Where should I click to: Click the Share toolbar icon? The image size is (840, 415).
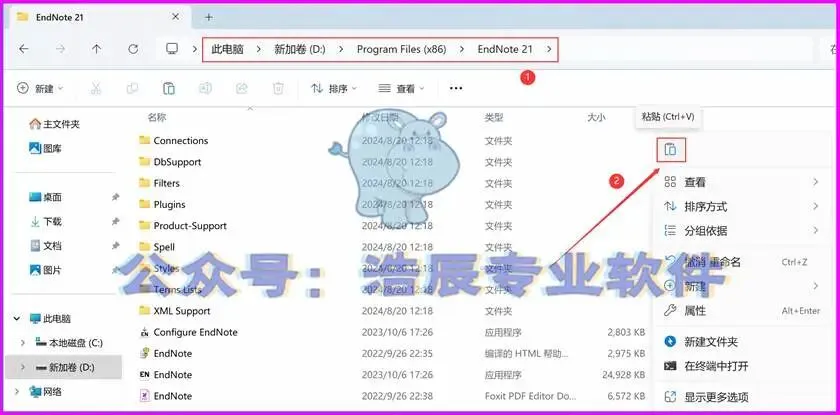(x=242, y=88)
